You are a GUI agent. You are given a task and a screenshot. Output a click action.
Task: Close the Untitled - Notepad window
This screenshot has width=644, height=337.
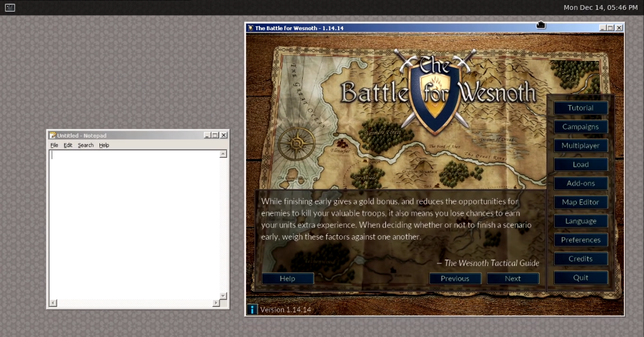(x=223, y=135)
